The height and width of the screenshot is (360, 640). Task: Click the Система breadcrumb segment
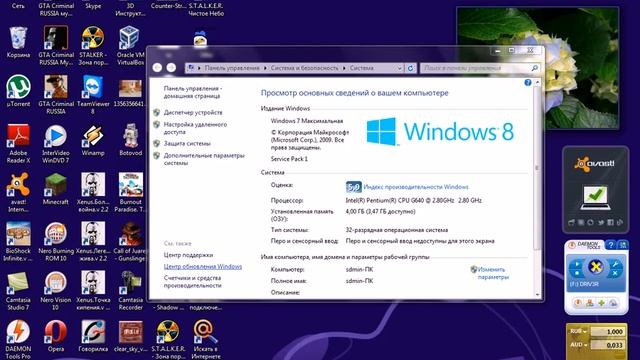[361, 68]
